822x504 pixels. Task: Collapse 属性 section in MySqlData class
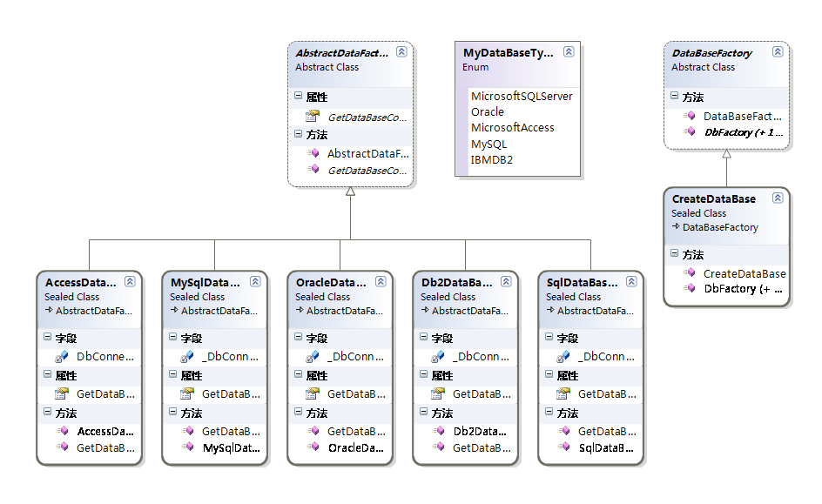pos(173,374)
